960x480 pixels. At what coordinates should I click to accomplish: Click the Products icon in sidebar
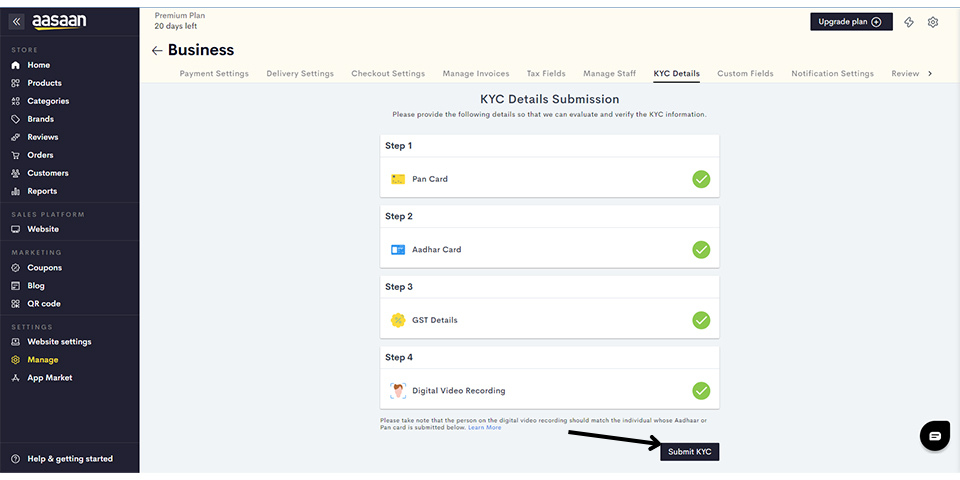(16, 83)
